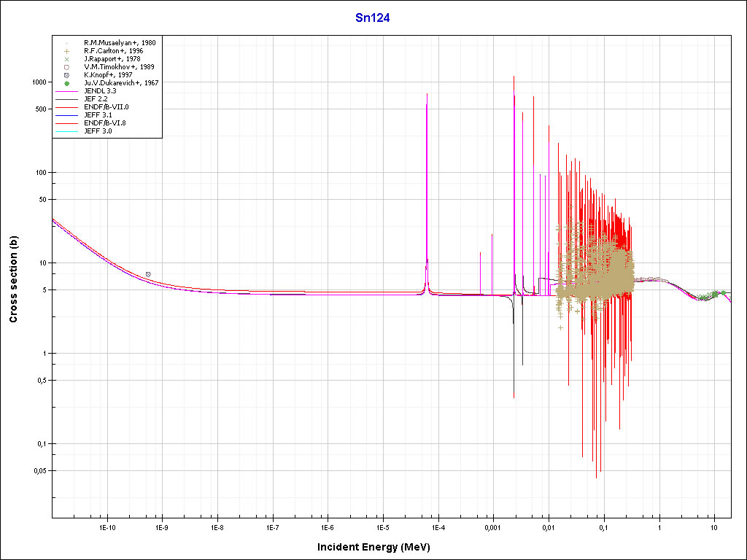
Task: Select the R.M.Musaelyan+, 1980 legend entry text
Action: [x=120, y=43]
